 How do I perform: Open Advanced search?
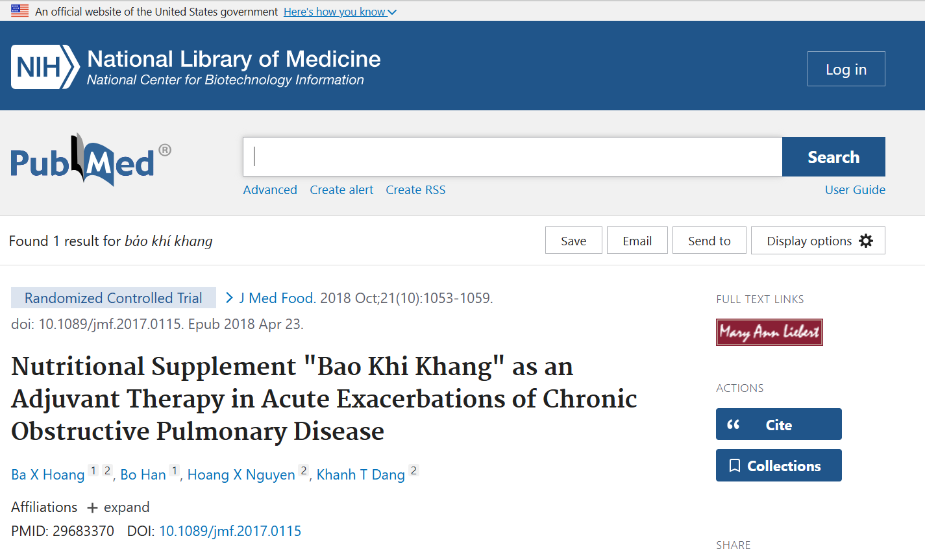(x=270, y=189)
